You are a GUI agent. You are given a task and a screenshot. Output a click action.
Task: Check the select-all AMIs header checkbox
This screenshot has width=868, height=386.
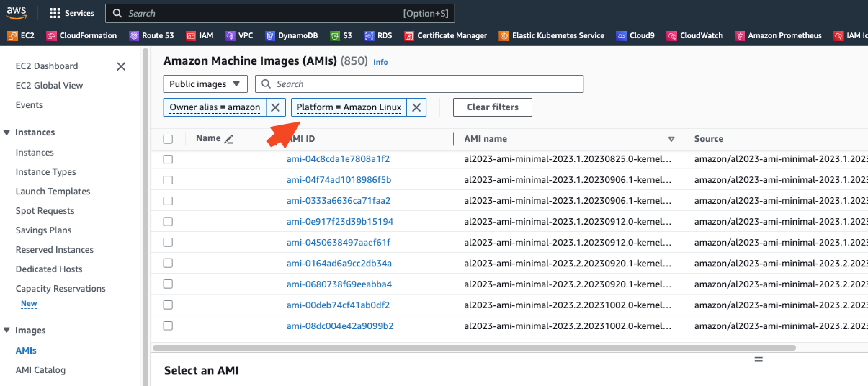point(168,139)
